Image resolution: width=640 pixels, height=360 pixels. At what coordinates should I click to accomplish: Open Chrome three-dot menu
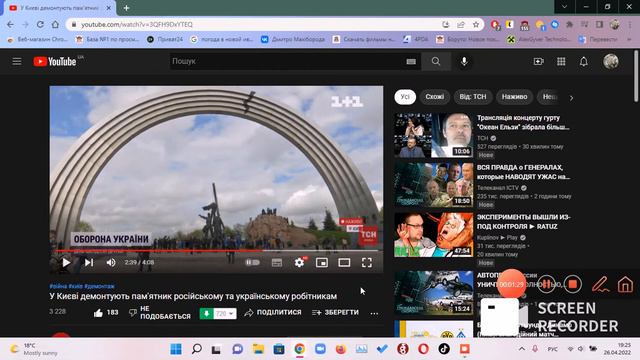[x=630, y=24]
